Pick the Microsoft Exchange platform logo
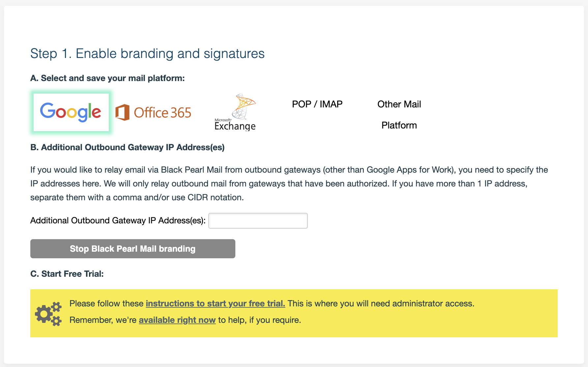Screen dimensions: 588x367 click(235, 112)
